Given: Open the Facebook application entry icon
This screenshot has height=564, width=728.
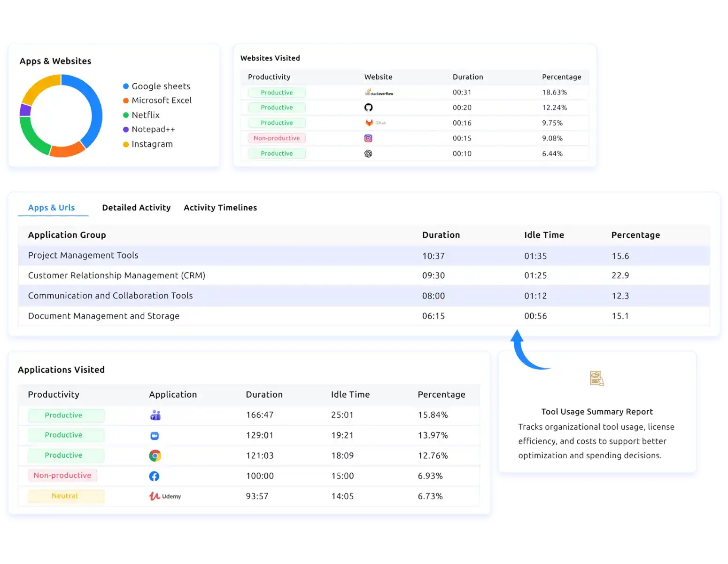Looking at the screenshot, I should coord(154,476).
